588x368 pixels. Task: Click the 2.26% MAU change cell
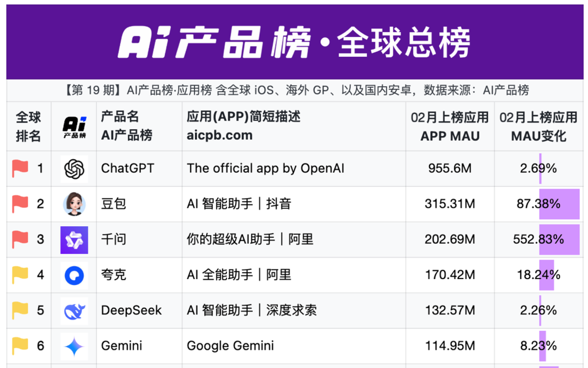(538, 310)
